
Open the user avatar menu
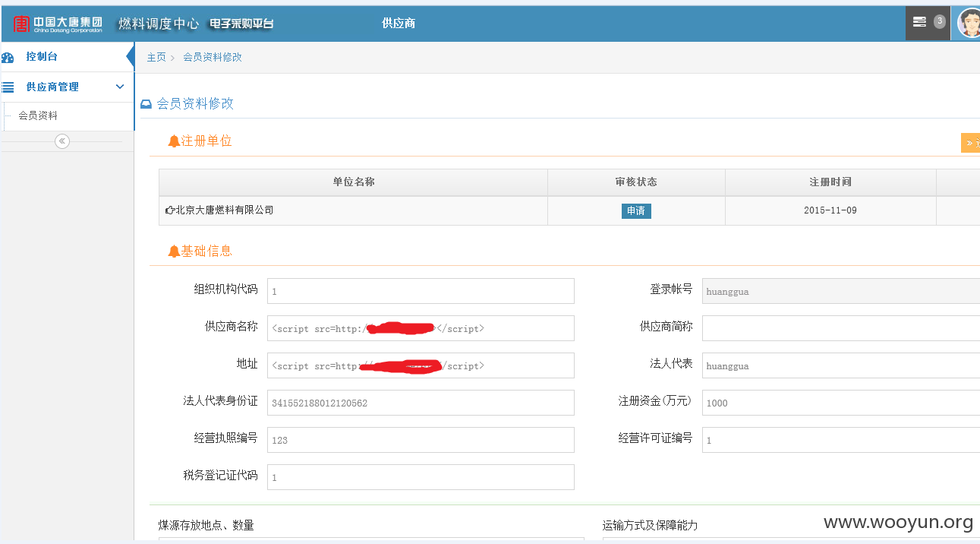(969, 23)
